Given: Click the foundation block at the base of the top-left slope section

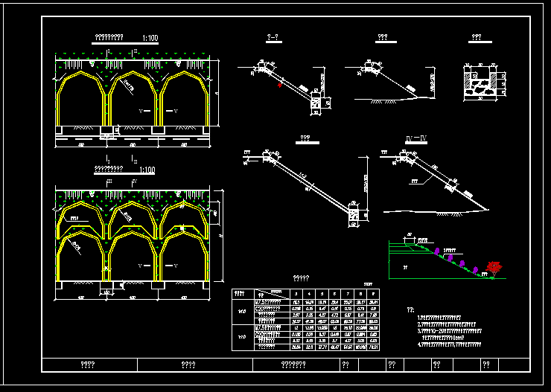Looking at the screenshot, I should point(314,103).
